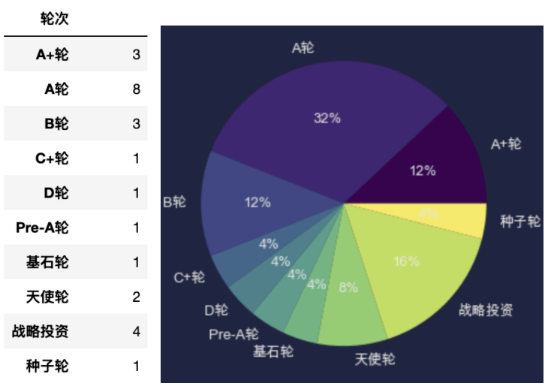Click the 战略投资 row label in table

[x=40, y=332]
